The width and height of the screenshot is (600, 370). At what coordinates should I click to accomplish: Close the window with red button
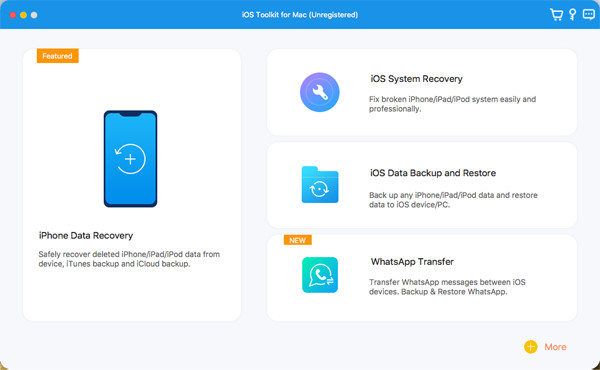pos(13,15)
